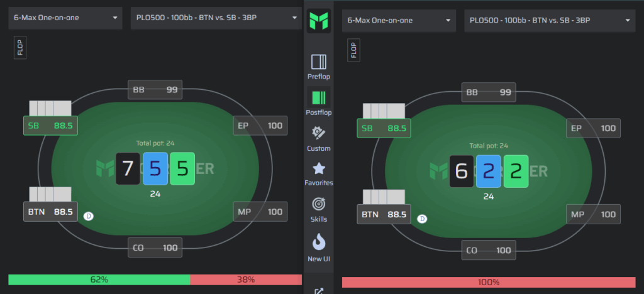Open the left 6-Max One-on-one dropdown
The height and width of the screenshot is (294, 644).
pos(65,18)
